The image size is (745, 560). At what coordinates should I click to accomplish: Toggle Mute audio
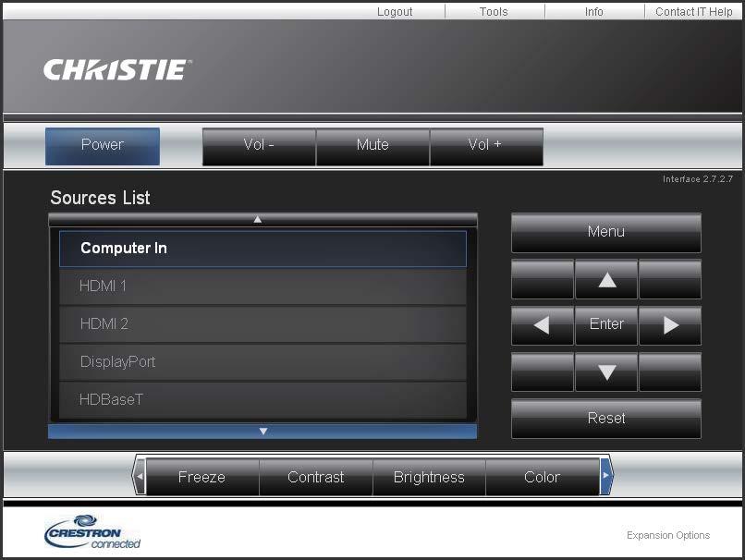pyautogui.click(x=372, y=147)
